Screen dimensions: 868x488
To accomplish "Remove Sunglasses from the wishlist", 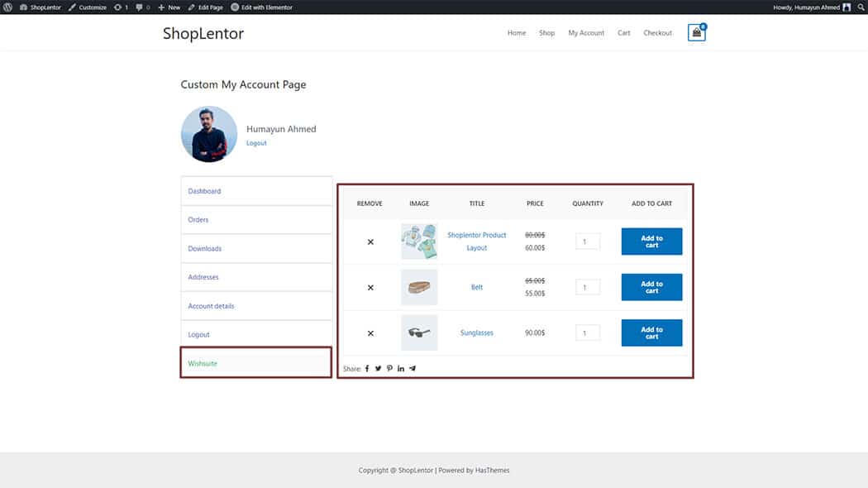I will pyautogui.click(x=370, y=333).
